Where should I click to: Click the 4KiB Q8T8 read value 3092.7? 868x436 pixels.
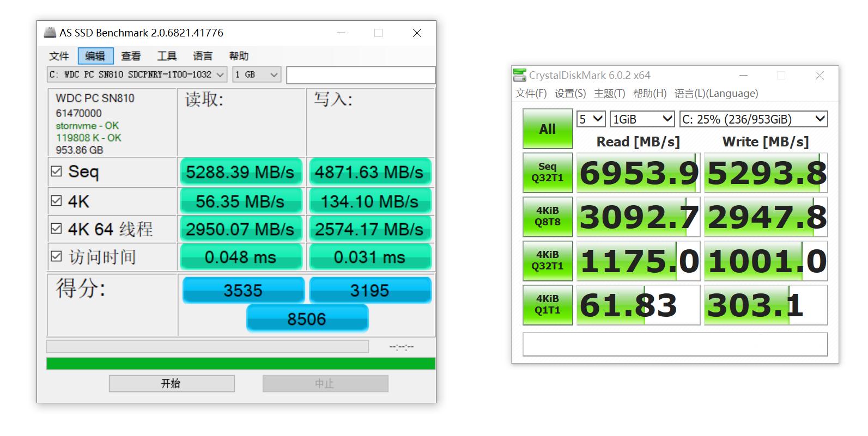coord(638,217)
